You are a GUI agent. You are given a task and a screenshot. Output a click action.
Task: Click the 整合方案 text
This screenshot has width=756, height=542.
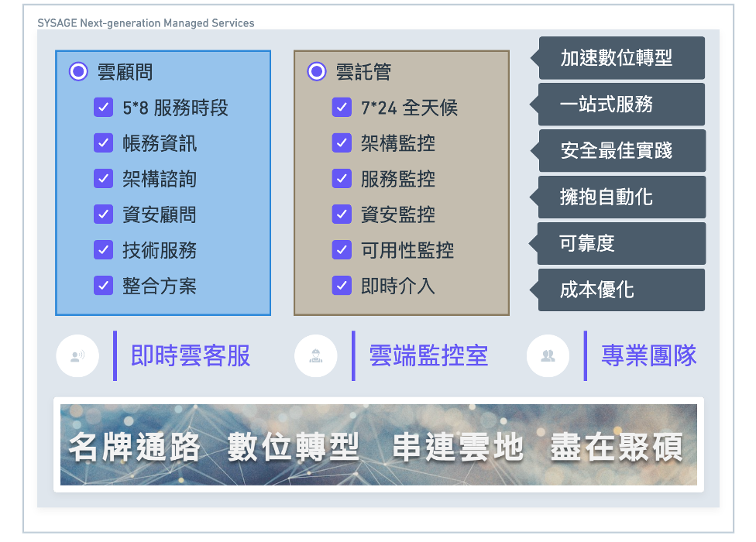160,286
